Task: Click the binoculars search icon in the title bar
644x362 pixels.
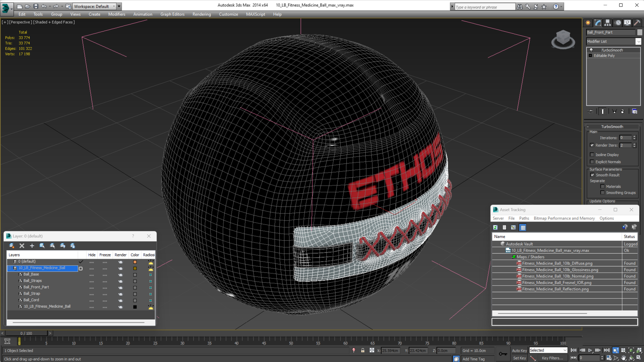Action: [x=519, y=7]
